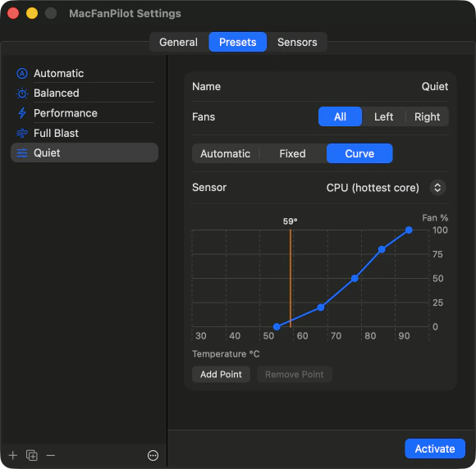Click the CPU (hottest core) sensor value

tap(373, 188)
